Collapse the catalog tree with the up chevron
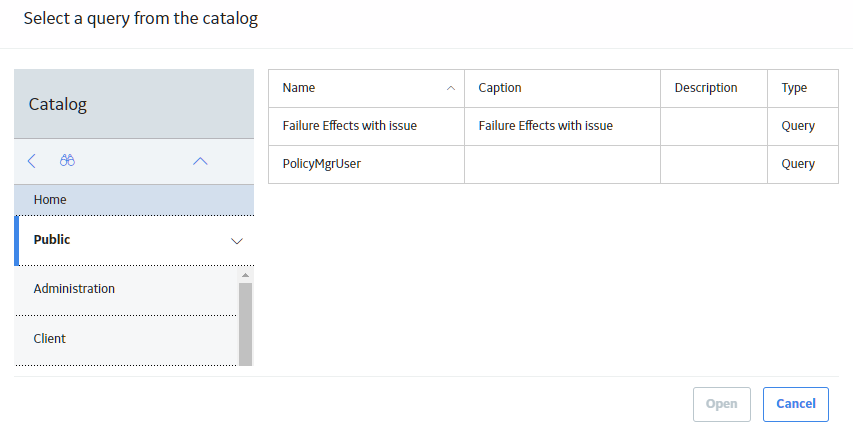This screenshot has height=425, width=853. (200, 161)
